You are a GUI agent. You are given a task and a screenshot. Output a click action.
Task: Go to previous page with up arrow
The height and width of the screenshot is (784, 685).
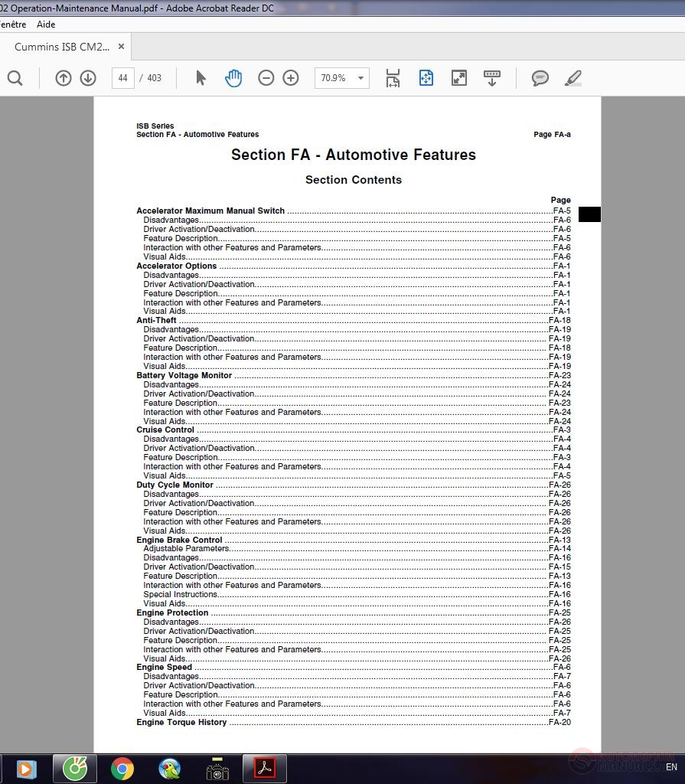coord(64,78)
